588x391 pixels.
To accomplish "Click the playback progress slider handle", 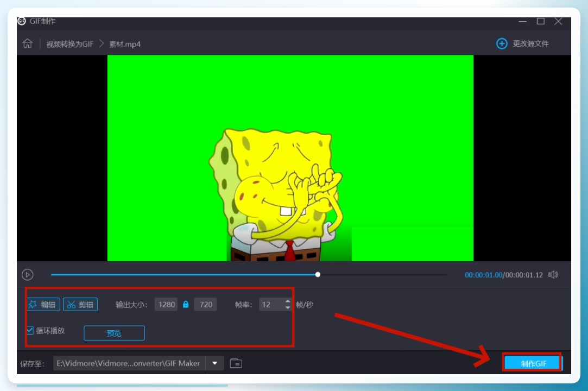I will (318, 275).
